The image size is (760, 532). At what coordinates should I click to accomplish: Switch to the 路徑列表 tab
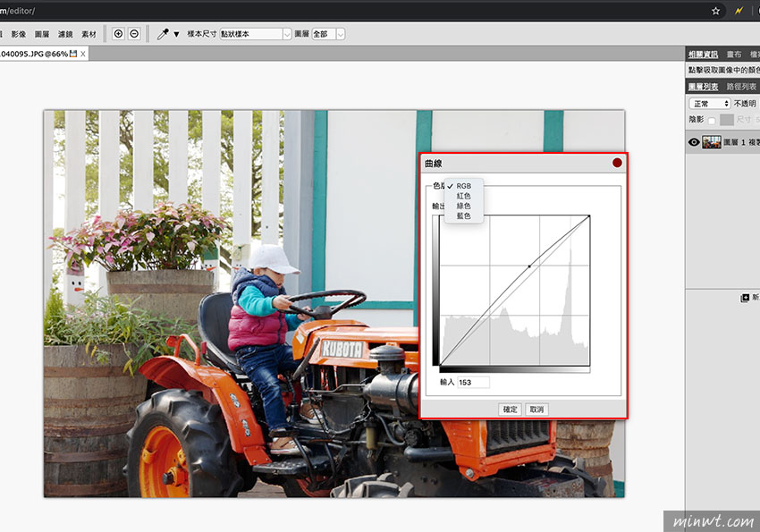point(741,87)
